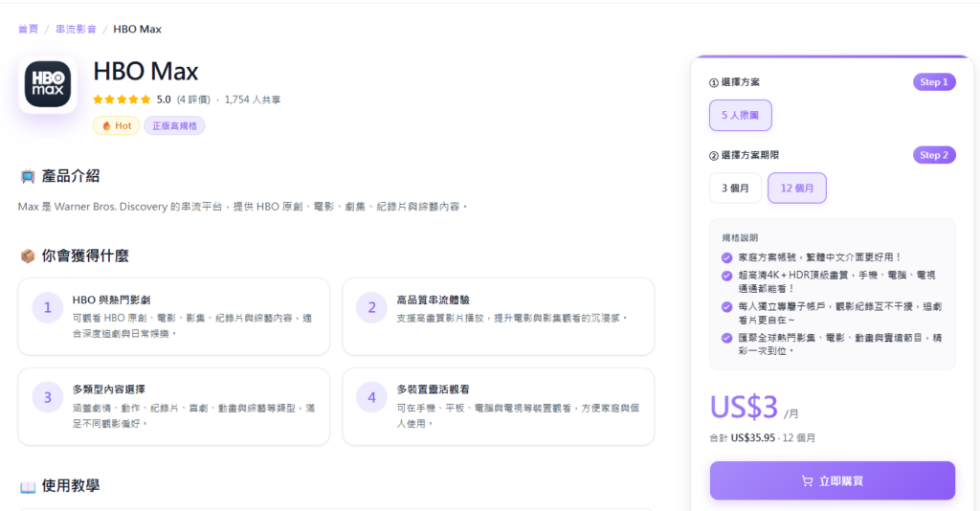980x511 pixels.
Task: Click the 正版高規格 tag badge
Action: click(x=174, y=125)
